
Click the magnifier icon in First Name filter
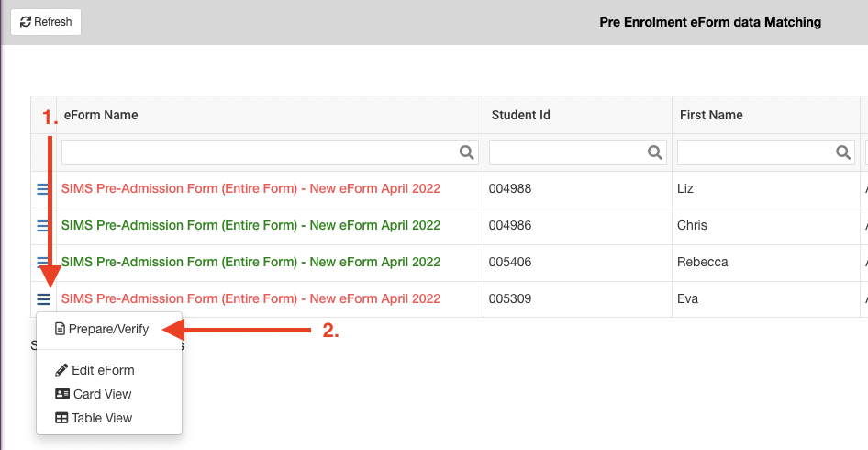(x=843, y=152)
